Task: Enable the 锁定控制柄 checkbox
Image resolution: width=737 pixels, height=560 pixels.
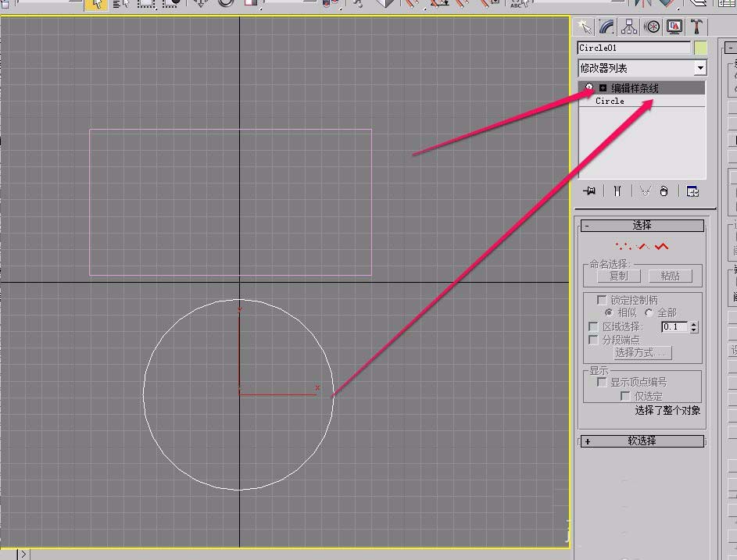Action: coord(601,300)
